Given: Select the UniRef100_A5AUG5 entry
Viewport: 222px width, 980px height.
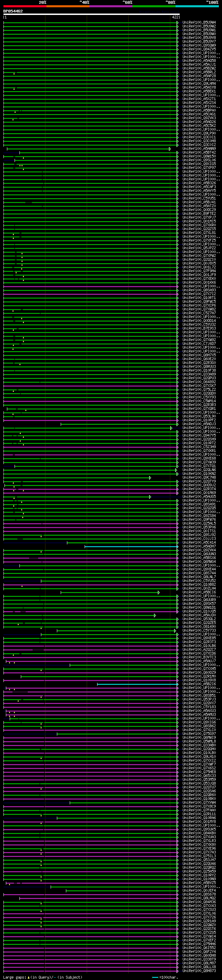Looking at the screenshot, I should 199,496.
